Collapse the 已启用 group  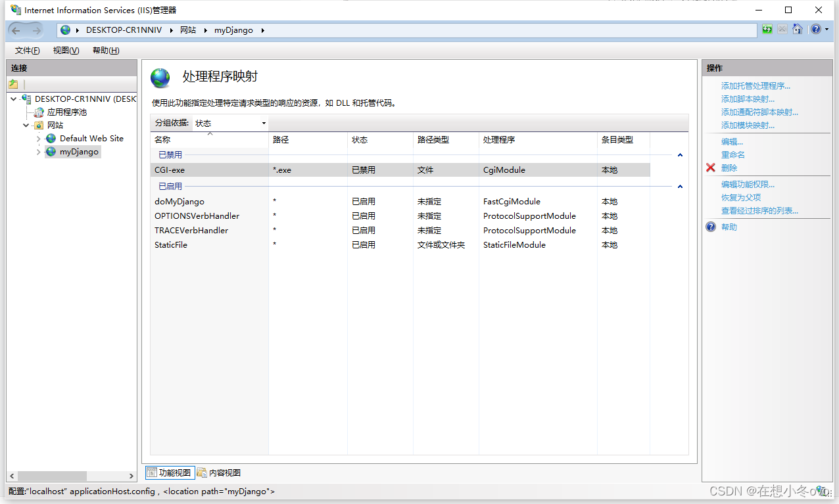680,187
